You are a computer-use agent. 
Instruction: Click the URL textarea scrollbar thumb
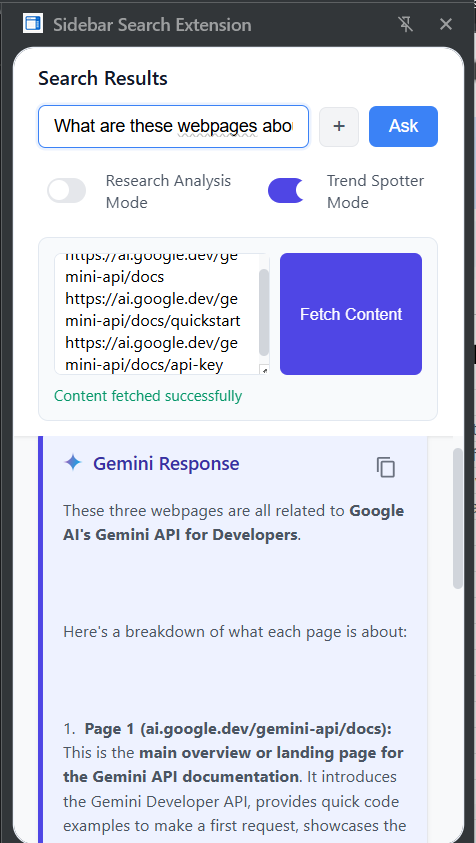click(264, 312)
